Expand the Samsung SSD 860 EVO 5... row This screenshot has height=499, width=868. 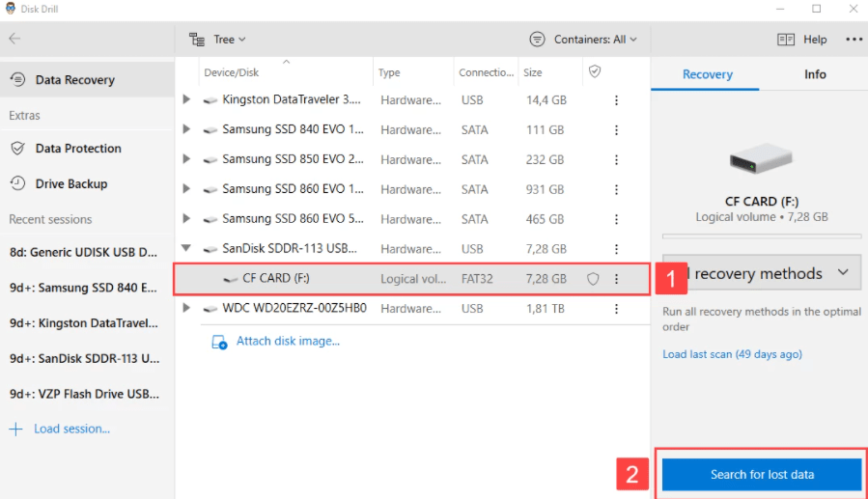click(186, 219)
